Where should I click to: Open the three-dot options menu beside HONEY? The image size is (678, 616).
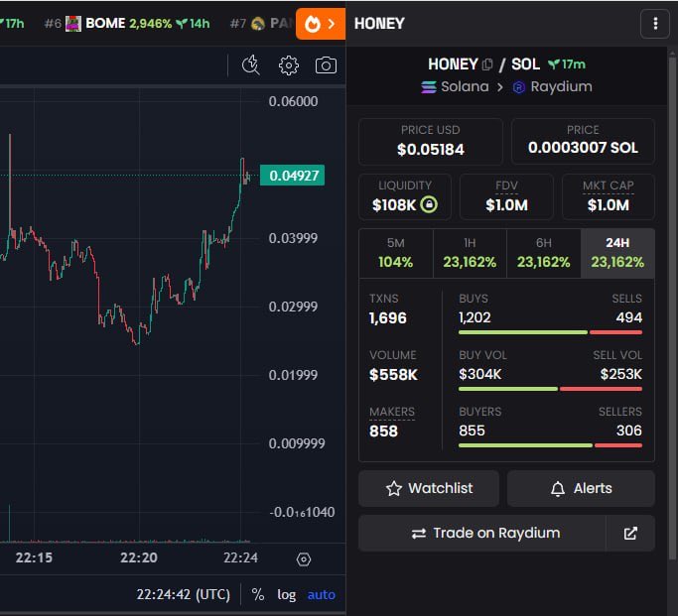pyautogui.click(x=654, y=24)
